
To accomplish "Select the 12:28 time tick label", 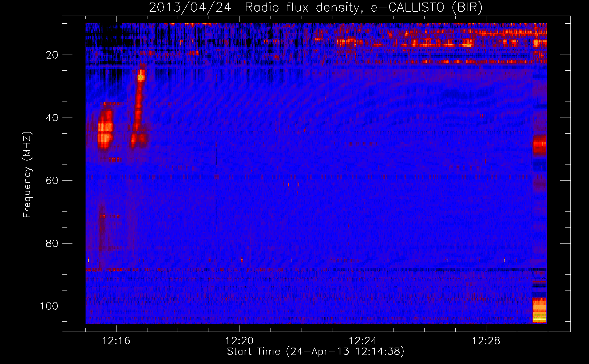I will [x=486, y=341].
